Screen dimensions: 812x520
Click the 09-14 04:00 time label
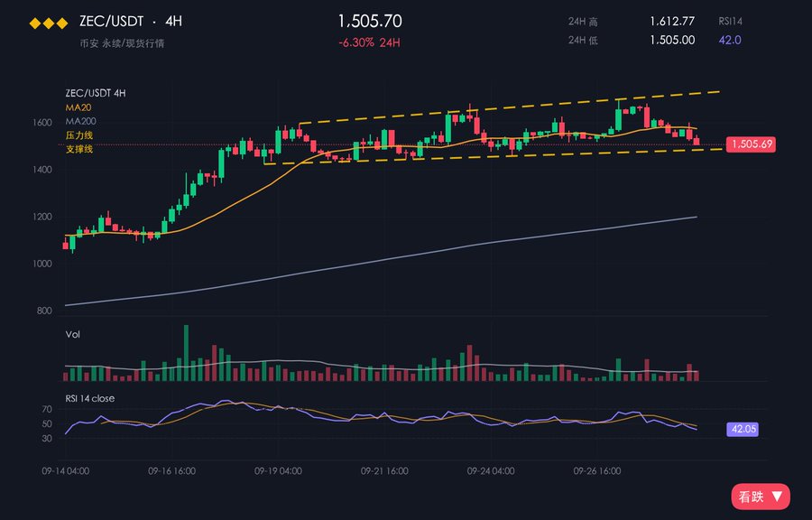tap(65, 471)
